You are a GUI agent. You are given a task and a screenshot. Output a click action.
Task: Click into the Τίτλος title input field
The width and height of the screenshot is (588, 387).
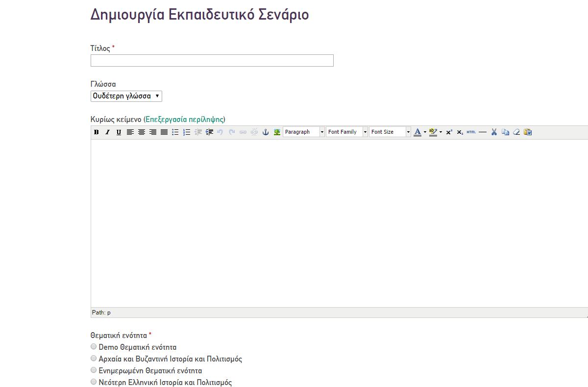pyautogui.click(x=212, y=61)
